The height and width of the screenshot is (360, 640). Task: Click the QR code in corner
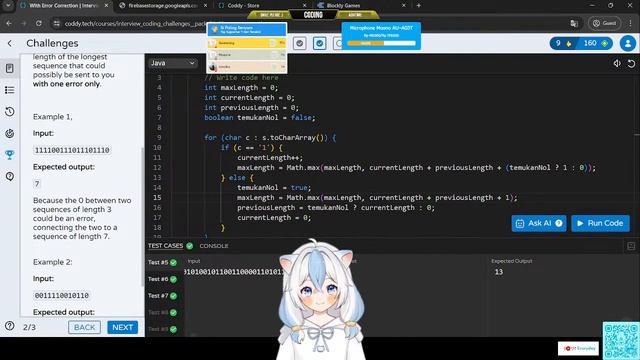(621, 341)
